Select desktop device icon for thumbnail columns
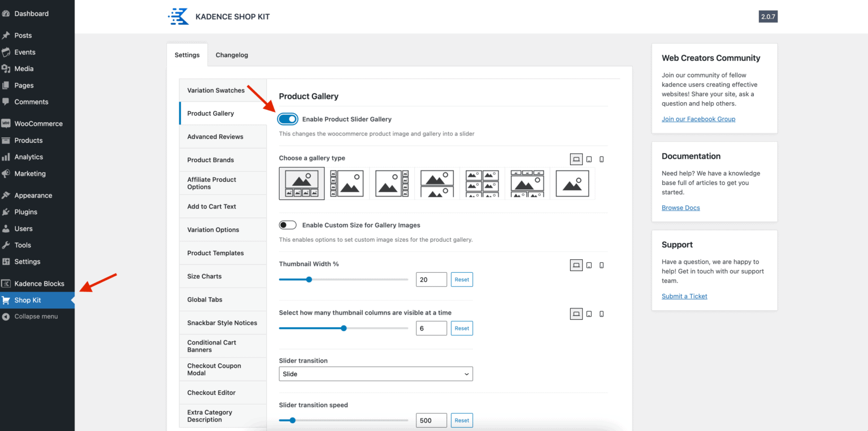Screen dimensions: 868x431 click(x=576, y=314)
